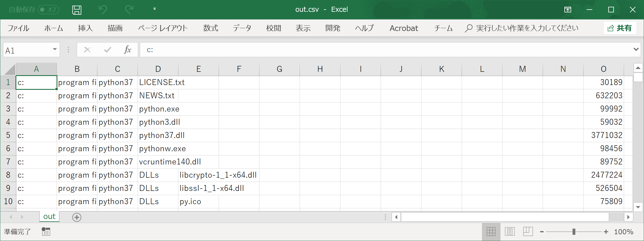Select column O header
644x241 pixels.
pyautogui.click(x=603, y=69)
